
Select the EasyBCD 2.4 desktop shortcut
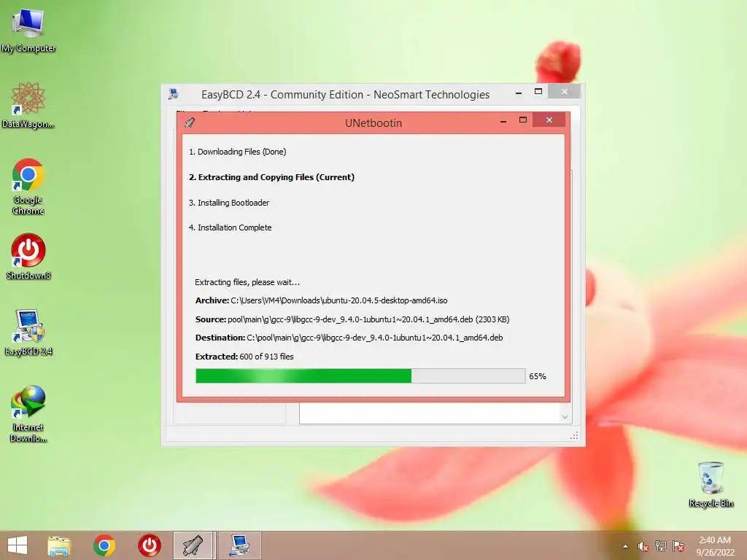click(x=28, y=332)
